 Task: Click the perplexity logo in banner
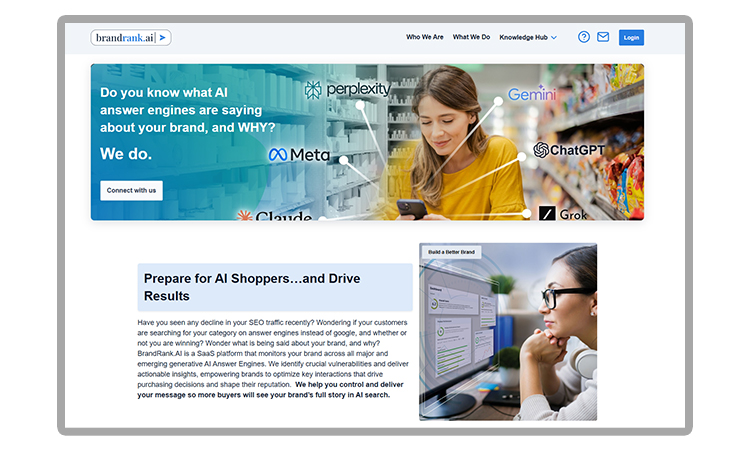[348, 89]
